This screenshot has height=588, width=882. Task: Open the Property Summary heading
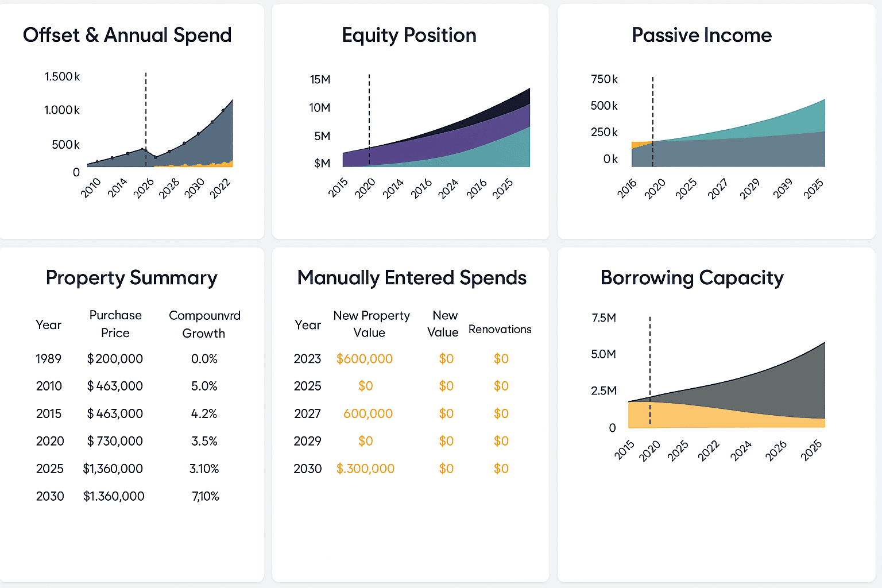click(131, 278)
